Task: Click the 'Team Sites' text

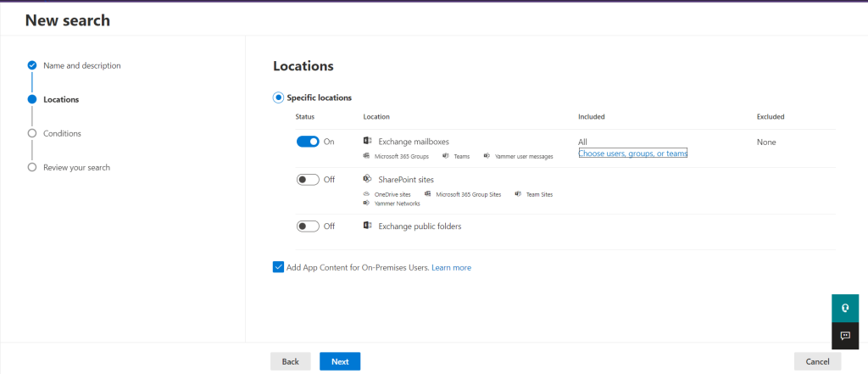Action: click(539, 194)
